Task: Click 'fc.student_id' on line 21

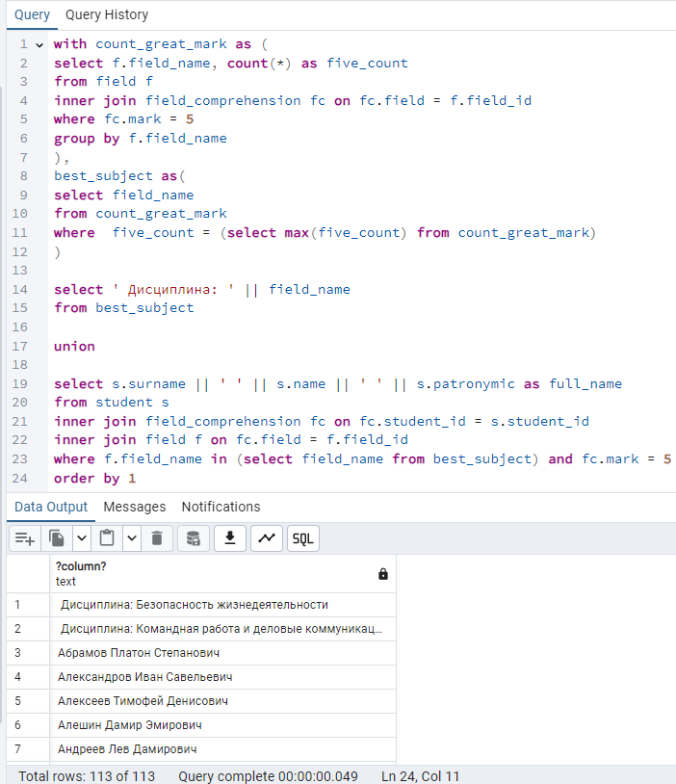Action: [412, 422]
